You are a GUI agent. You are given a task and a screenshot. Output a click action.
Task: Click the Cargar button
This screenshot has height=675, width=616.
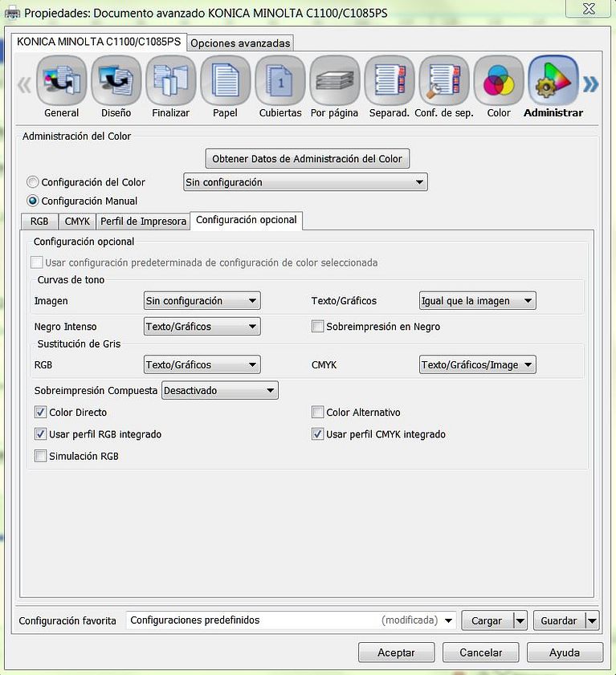coord(487,620)
